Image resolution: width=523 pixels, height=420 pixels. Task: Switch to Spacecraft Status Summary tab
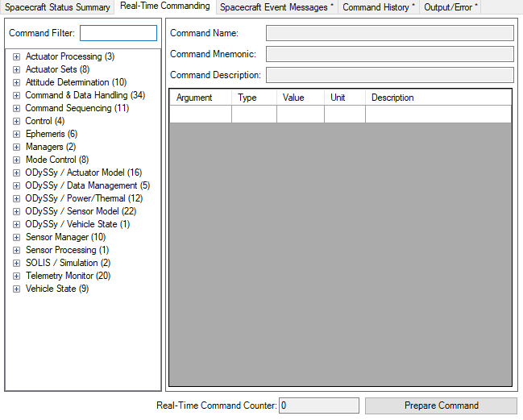57,7
